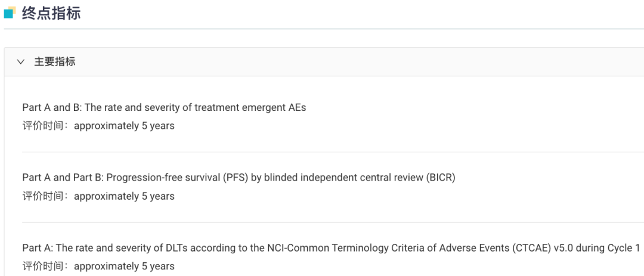Click the teal square icon beside 终点指标
Viewport: 644px width, 276px height.
pos(10,13)
